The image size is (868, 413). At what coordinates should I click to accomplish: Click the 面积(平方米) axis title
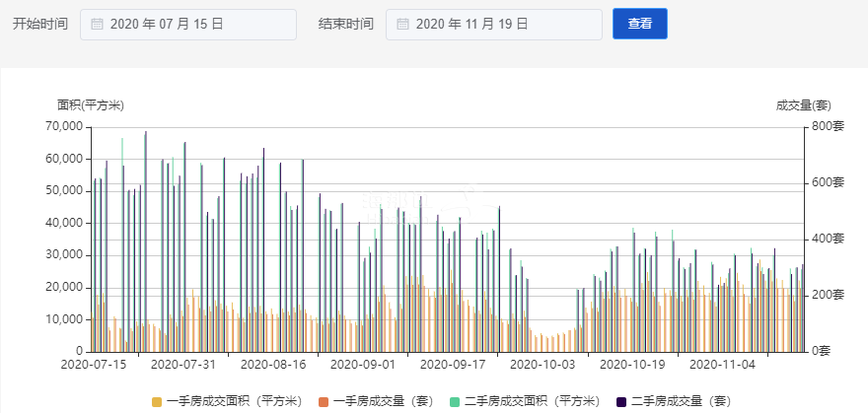coord(91,105)
